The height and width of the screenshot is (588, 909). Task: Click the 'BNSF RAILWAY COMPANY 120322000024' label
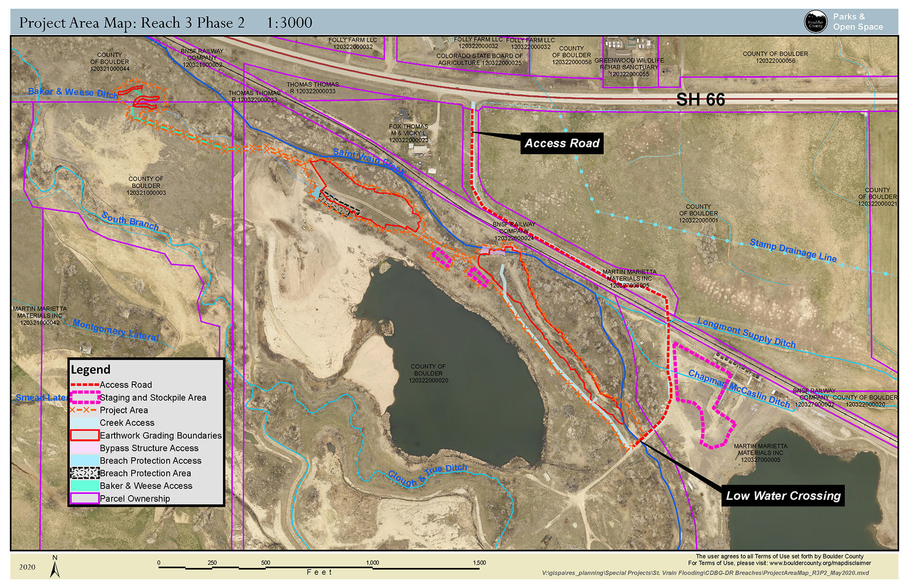pos(514,232)
